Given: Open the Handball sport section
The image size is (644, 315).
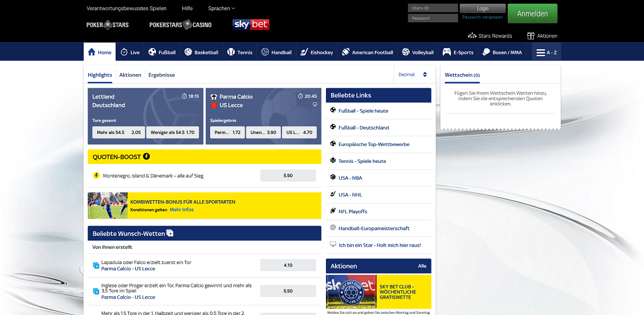Looking at the screenshot, I should (x=276, y=52).
